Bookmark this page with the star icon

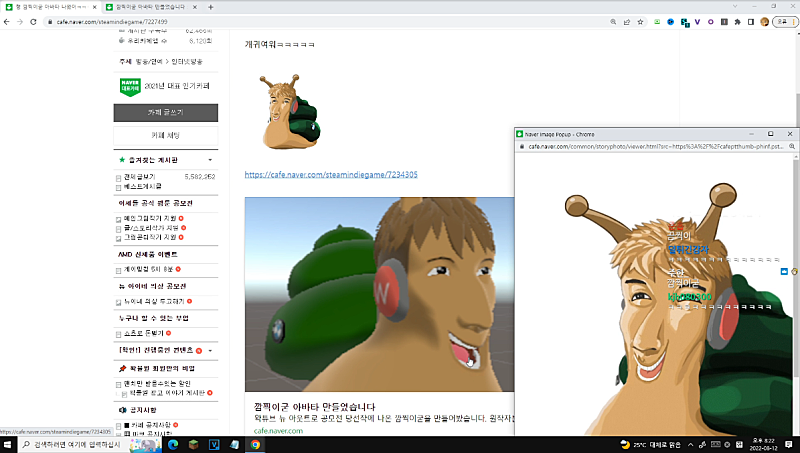[640, 22]
